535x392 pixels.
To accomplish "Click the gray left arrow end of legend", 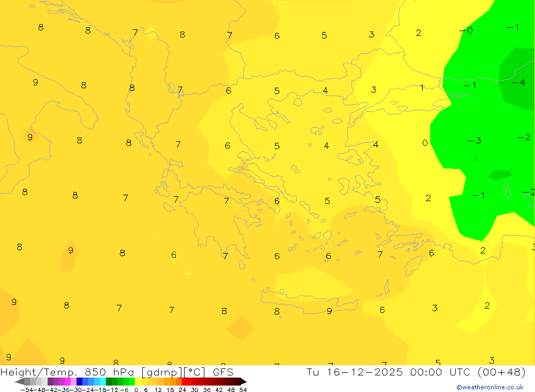I will 19,382.
